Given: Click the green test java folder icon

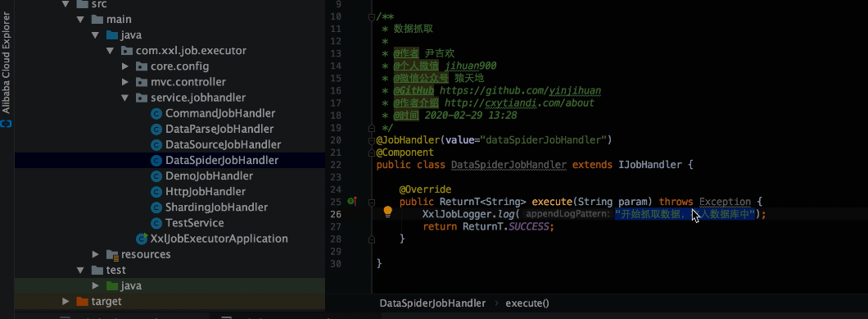Looking at the screenshot, I should pyautogui.click(x=112, y=285).
